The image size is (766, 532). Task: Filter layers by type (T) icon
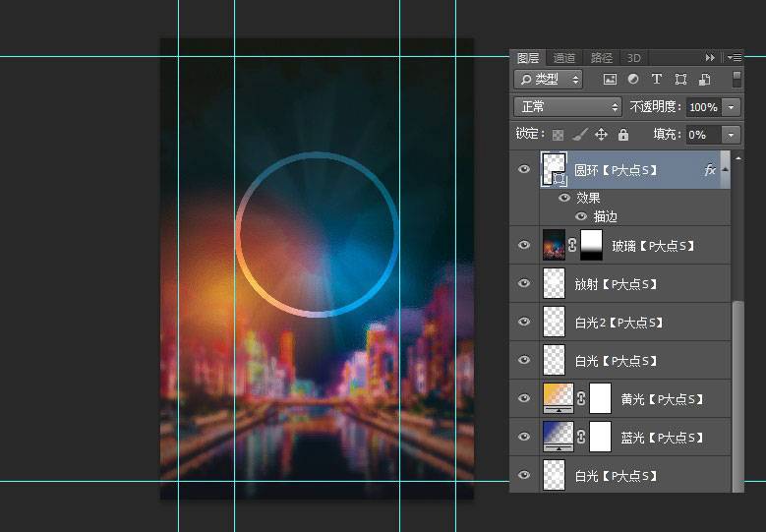(x=657, y=80)
